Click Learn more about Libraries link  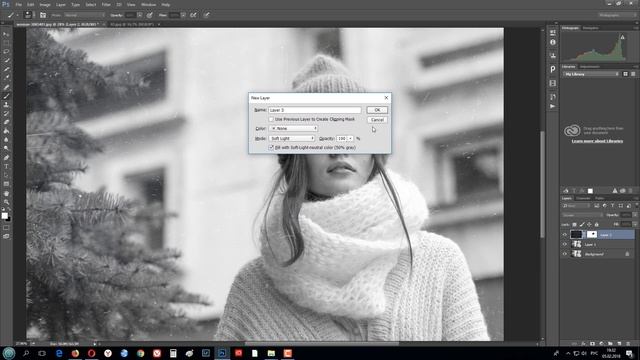[597, 141]
